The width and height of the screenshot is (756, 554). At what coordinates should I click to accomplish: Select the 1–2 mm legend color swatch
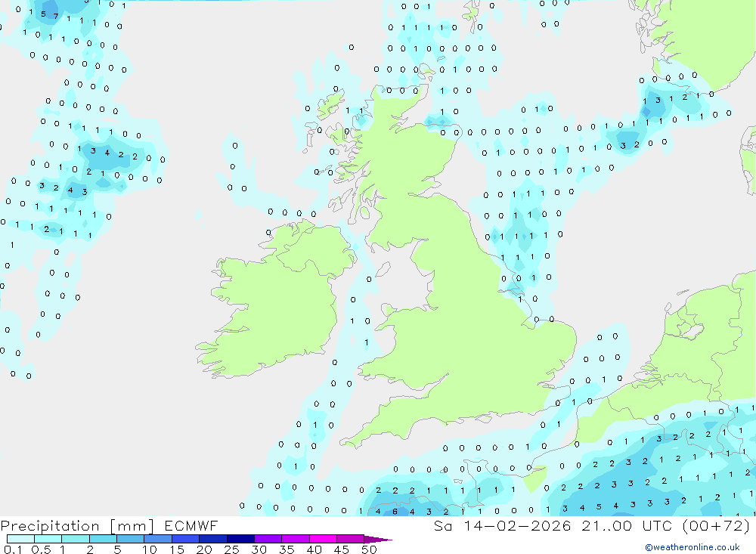75,539
